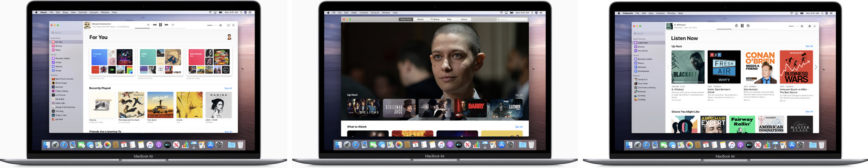Click See All beside Shows You Might Like

[809, 112]
